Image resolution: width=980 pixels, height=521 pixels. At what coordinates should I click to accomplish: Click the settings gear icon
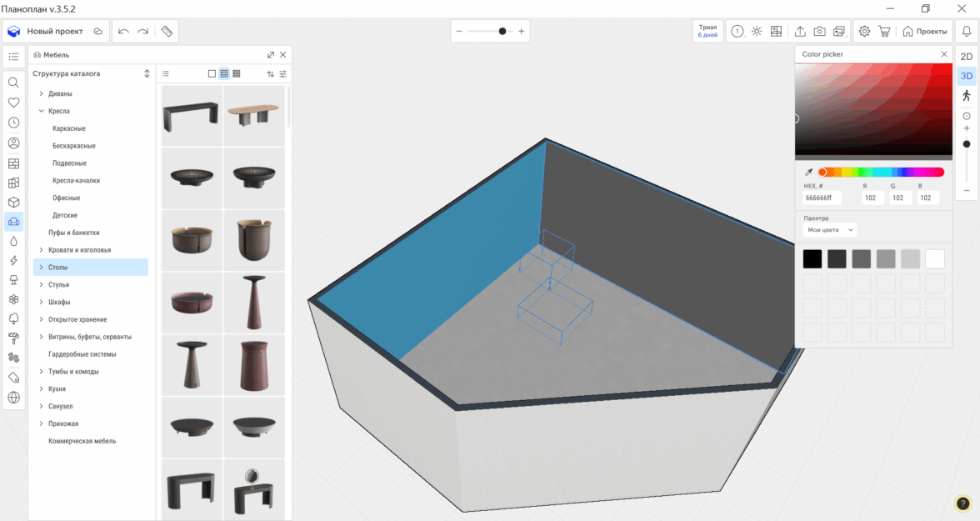[864, 32]
